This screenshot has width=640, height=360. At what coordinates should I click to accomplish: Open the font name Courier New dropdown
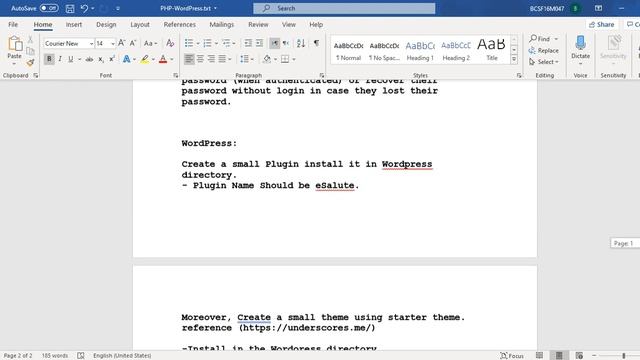91,43
